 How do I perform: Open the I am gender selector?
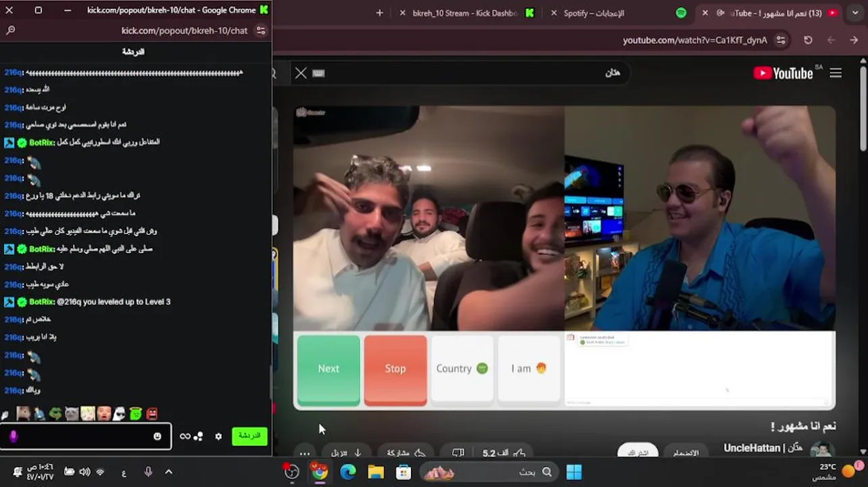coord(529,369)
